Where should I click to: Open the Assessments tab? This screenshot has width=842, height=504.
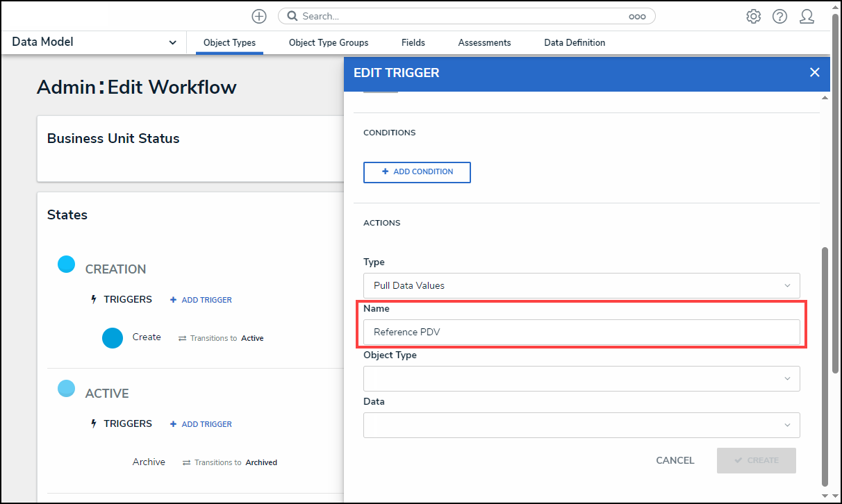[x=484, y=43]
